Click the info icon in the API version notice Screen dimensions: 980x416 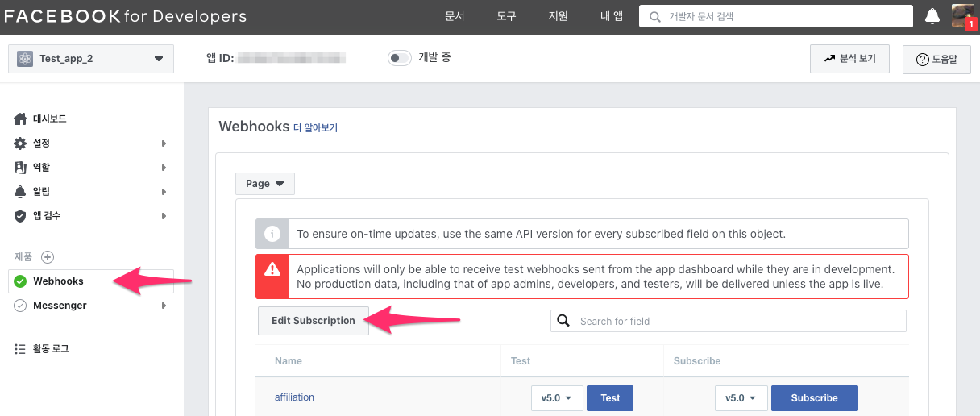(x=272, y=234)
